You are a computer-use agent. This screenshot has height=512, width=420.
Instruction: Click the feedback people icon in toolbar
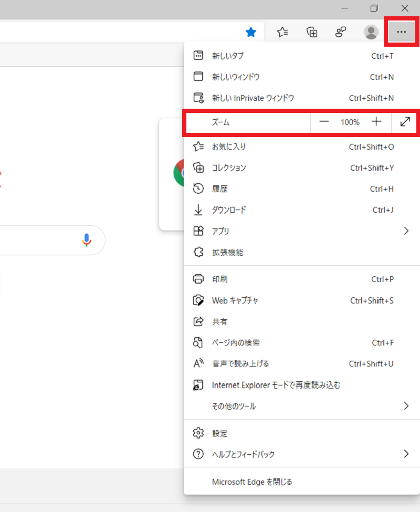(341, 32)
